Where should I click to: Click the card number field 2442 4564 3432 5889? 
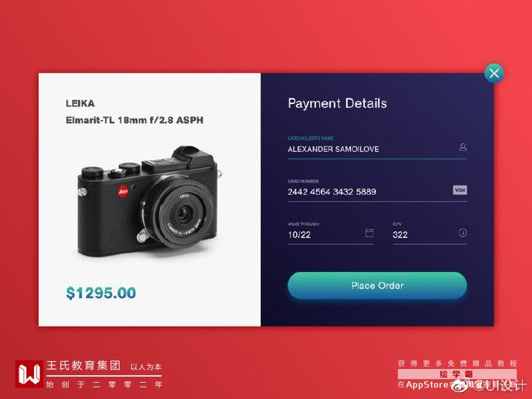[377, 192]
